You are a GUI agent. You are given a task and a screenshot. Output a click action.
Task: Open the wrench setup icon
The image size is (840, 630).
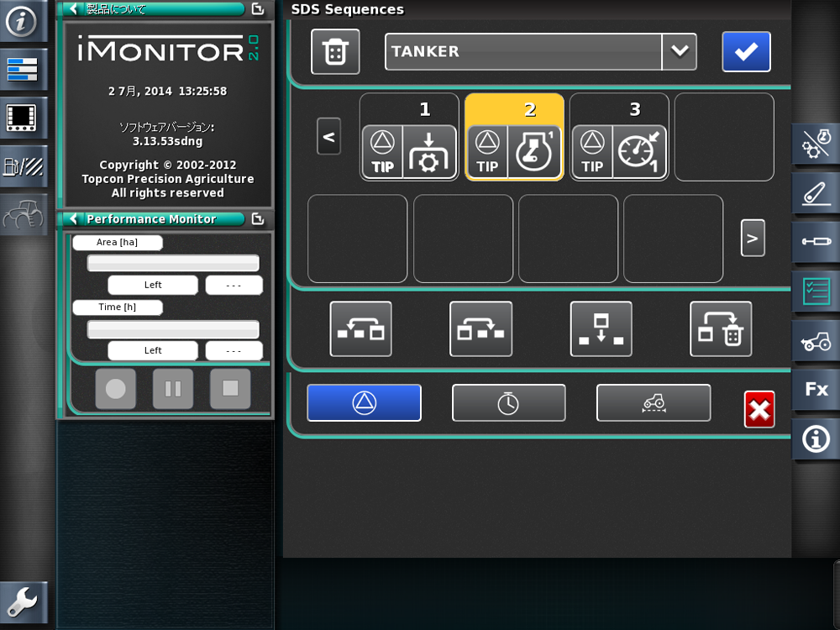tap(22, 602)
